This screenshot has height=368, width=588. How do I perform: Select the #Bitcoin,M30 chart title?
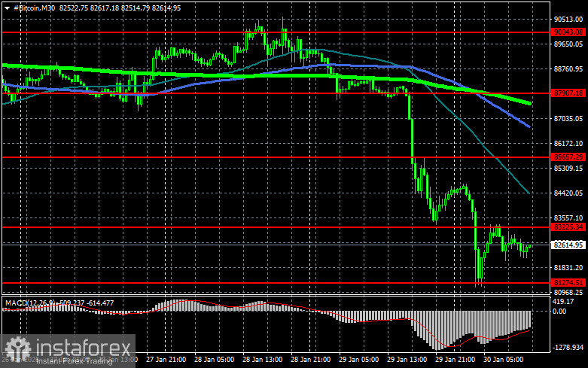click(34, 8)
